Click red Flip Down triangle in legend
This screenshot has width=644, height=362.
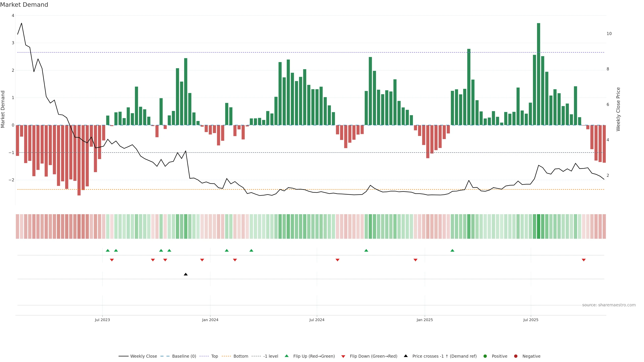(x=343, y=356)
